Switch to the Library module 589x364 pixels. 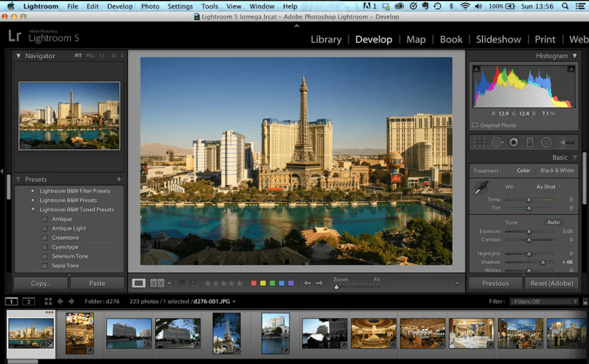click(x=326, y=39)
